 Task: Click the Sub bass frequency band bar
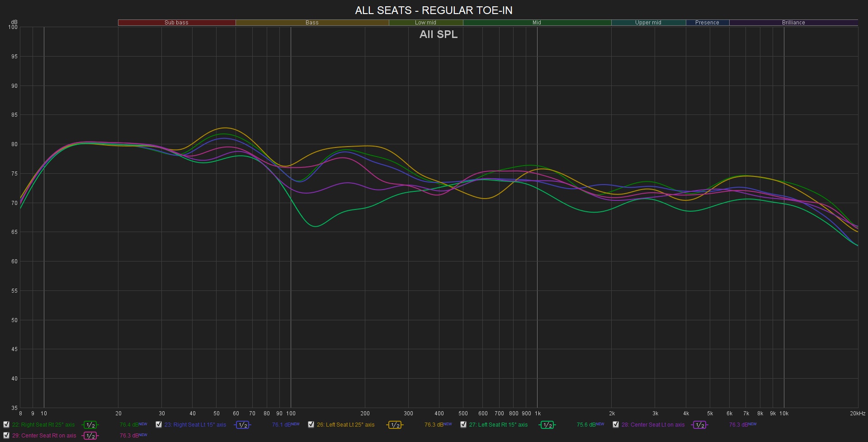click(177, 23)
